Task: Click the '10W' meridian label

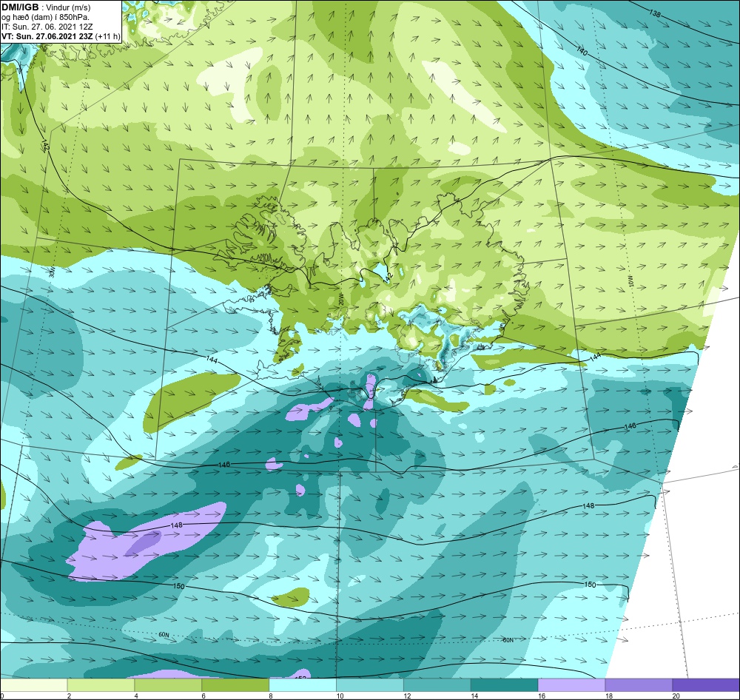Action: [x=630, y=282]
